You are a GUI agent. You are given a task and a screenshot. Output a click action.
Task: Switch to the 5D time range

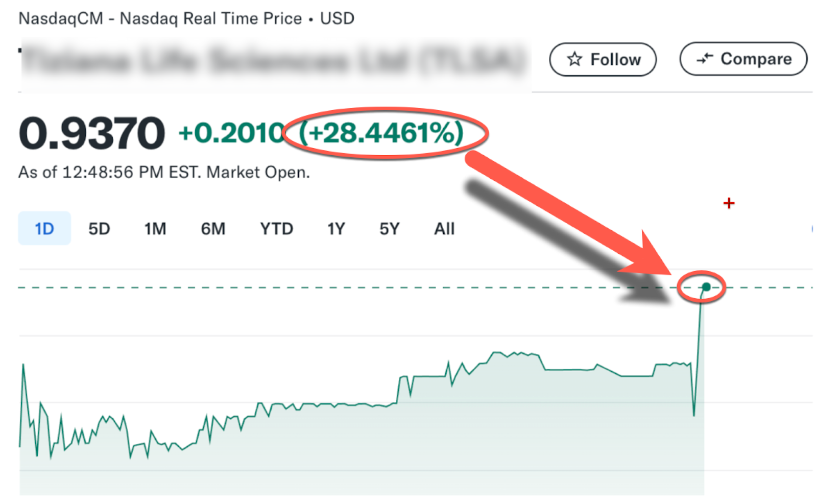click(99, 228)
